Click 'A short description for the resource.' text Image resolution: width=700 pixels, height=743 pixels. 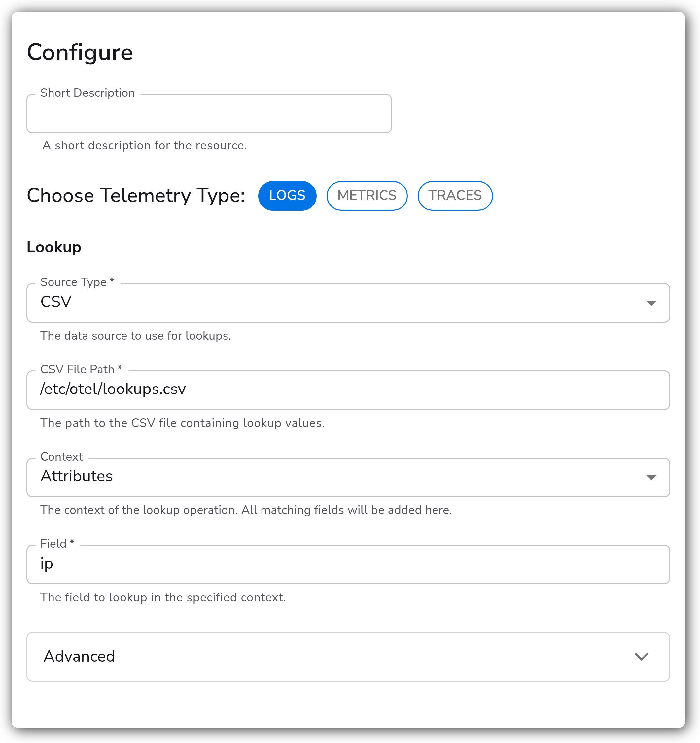pyautogui.click(x=145, y=145)
